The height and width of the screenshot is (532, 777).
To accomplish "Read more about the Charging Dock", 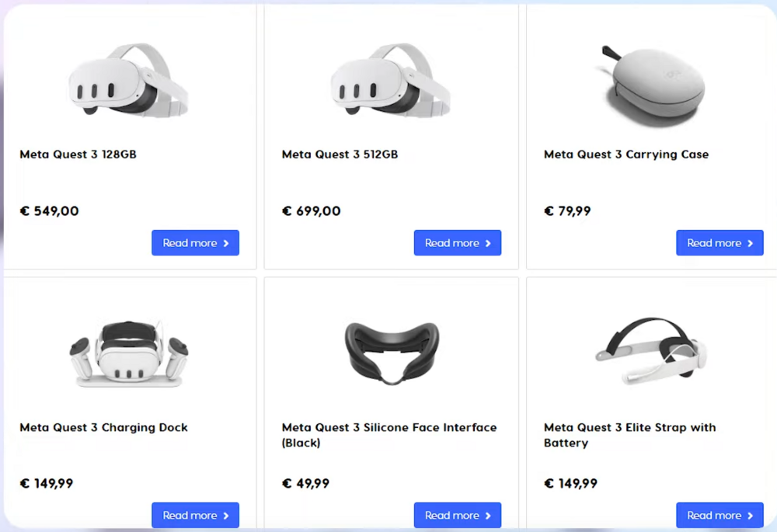I will click(195, 516).
